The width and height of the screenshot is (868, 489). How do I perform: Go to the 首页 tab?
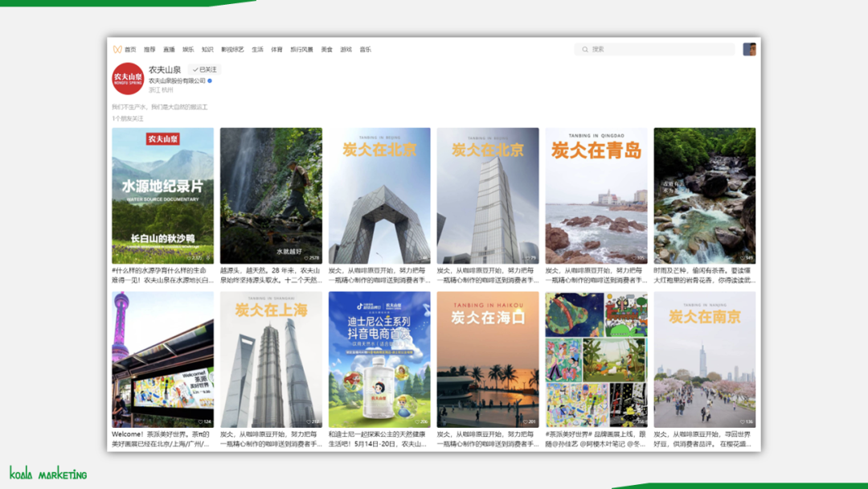(130, 49)
